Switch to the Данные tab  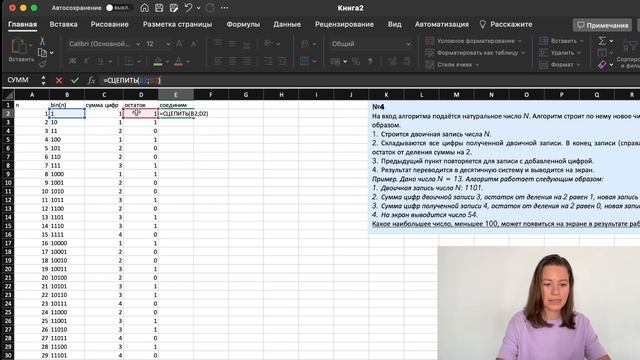tap(287, 24)
